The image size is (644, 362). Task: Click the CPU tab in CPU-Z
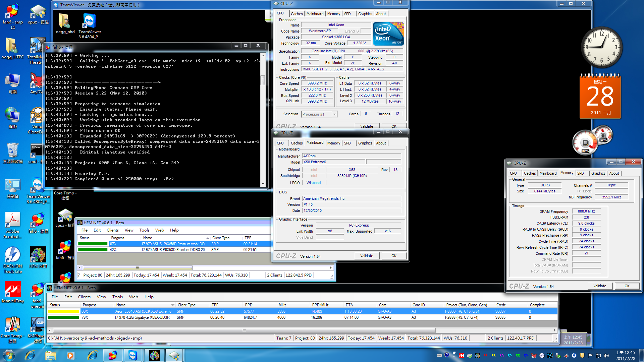pos(281,14)
